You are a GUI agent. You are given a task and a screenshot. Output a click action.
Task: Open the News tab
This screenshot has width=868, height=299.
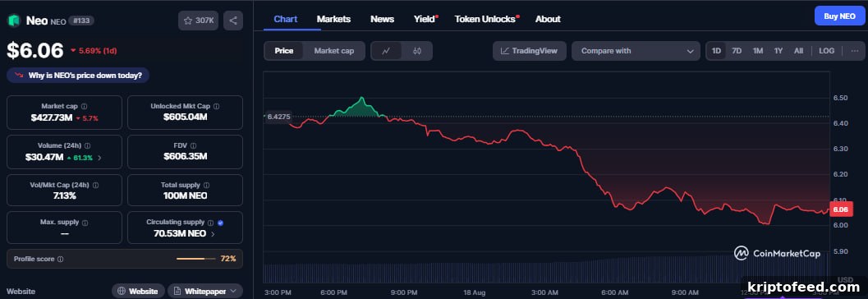[382, 19]
